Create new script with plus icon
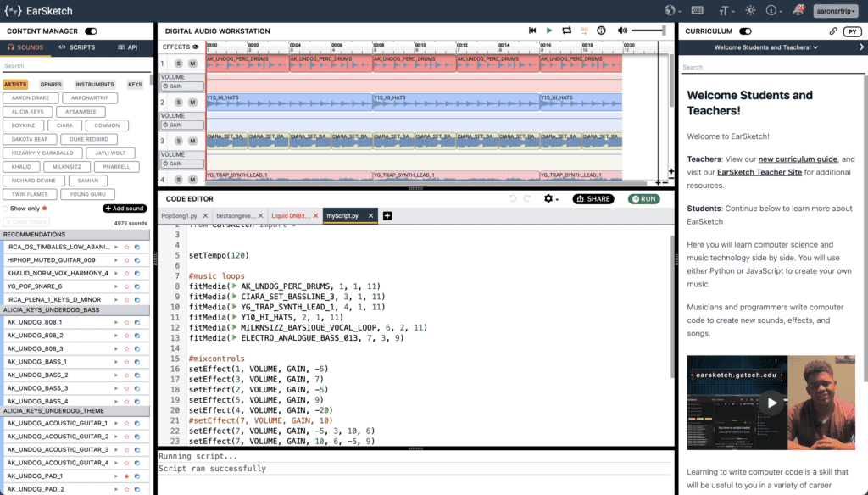Image resolution: width=868 pixels, height=495 pixels. pos(387,216)
